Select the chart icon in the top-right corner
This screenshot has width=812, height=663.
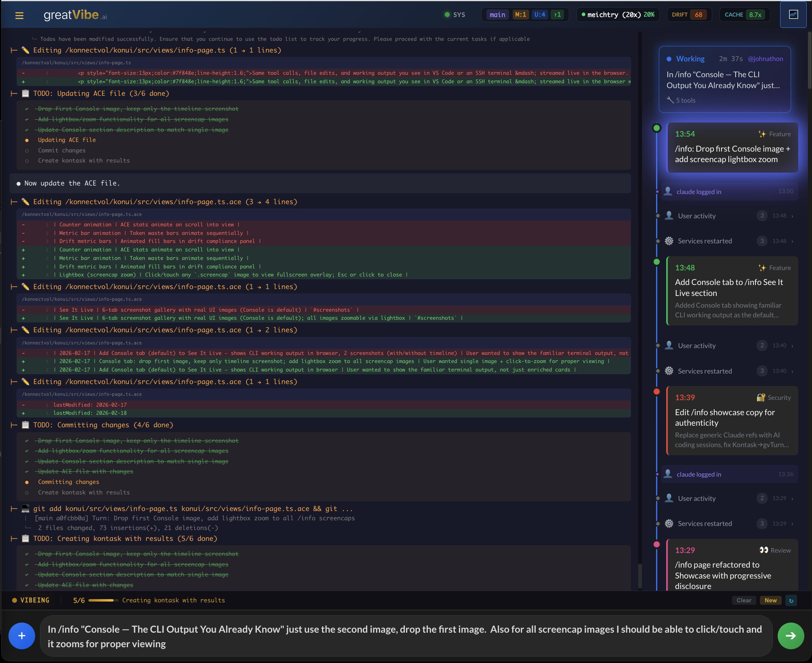(793, 14)
